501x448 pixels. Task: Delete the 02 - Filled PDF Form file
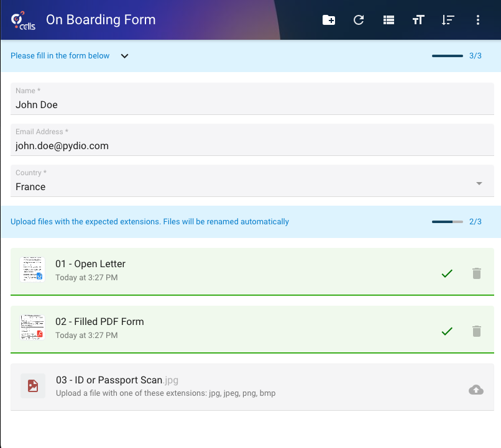[476, 331]
